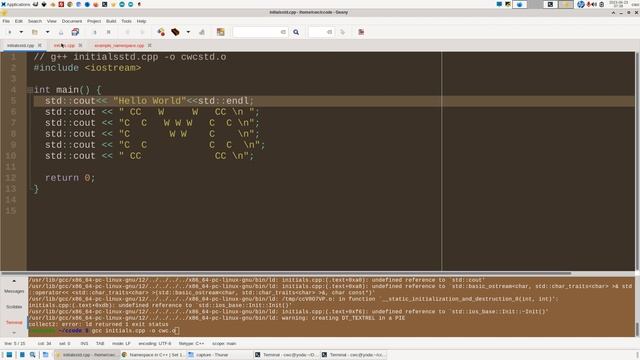Navigate back with the toolbar arrow
The height and width of the screenshot is (360, 640).
pyautogui.click(x=127, y=32)
